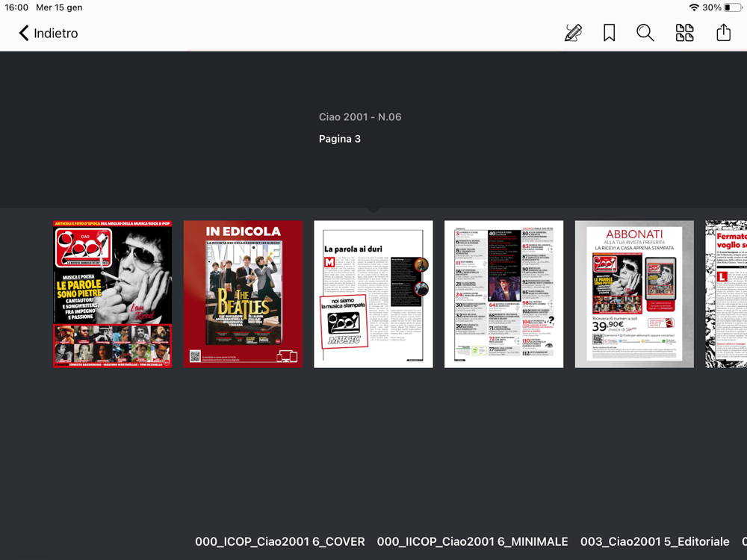Open the Abbonati subscription page thumbnail
The height and width of the screenshot is (560, 747).
(x=634, y=293)
